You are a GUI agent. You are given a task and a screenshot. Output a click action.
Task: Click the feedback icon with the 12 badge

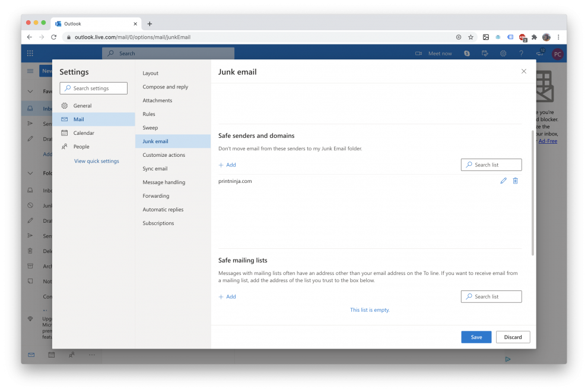[x=539, y=53]
